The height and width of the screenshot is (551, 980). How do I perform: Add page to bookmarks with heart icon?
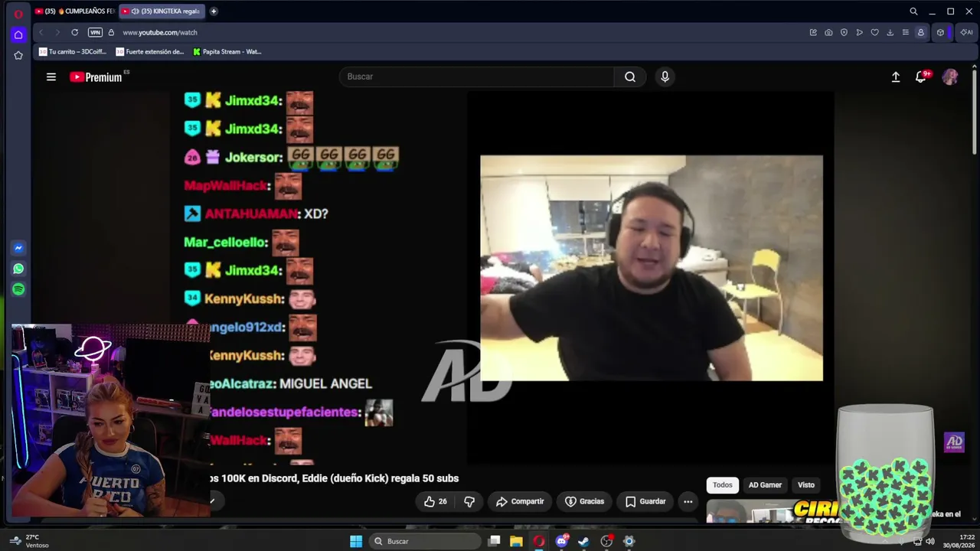click(874, 32)
